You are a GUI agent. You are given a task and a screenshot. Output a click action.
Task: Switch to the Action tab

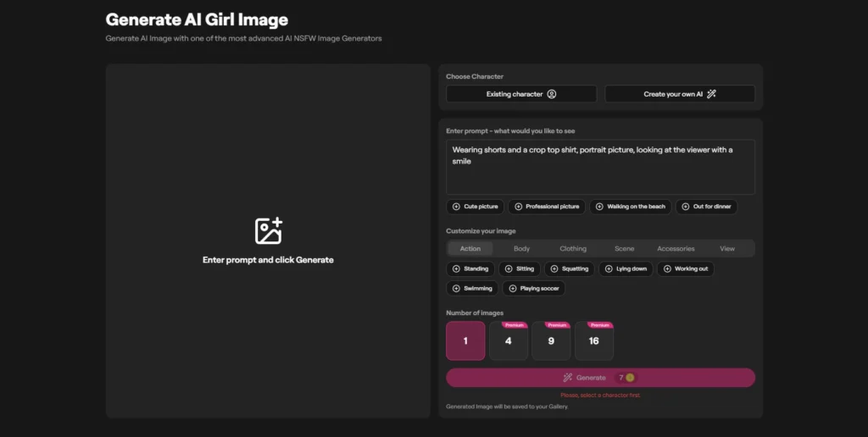click(470, 248)
